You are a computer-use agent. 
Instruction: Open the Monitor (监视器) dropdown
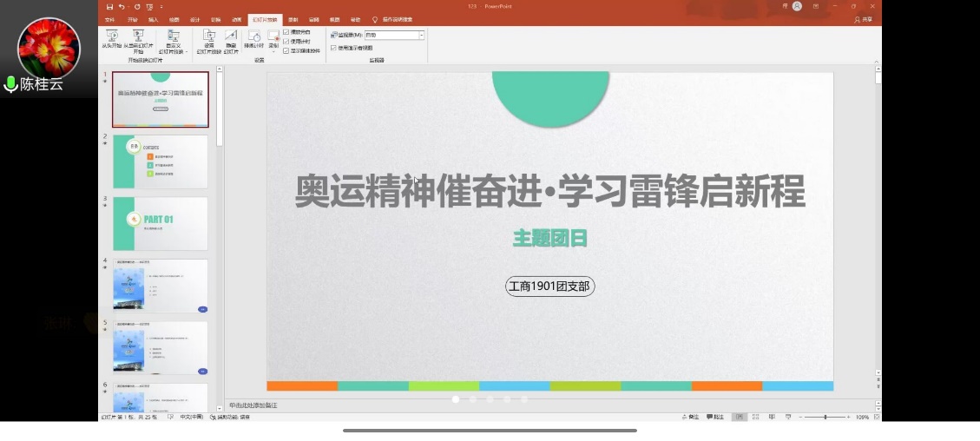[x=421, y=36]
